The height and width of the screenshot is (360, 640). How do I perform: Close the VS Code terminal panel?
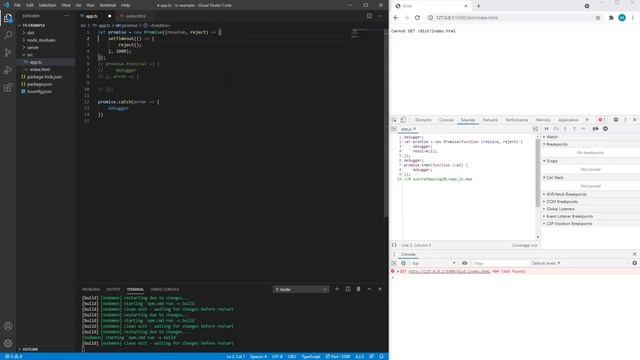pyautogui.click(x=380, y=289)
